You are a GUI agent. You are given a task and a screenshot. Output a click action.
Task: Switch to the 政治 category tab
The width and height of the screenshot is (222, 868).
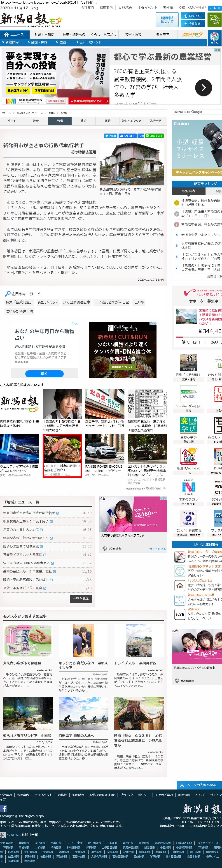(83, 121)
